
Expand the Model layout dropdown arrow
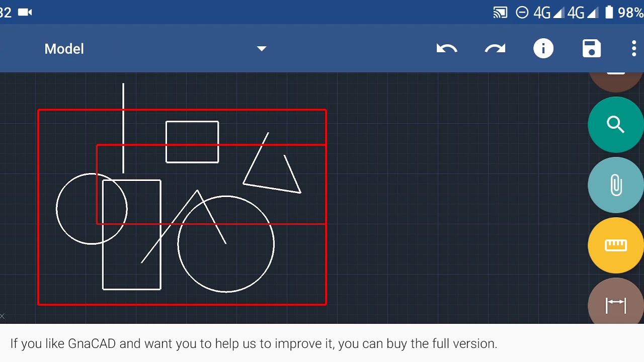coord(262,49)
